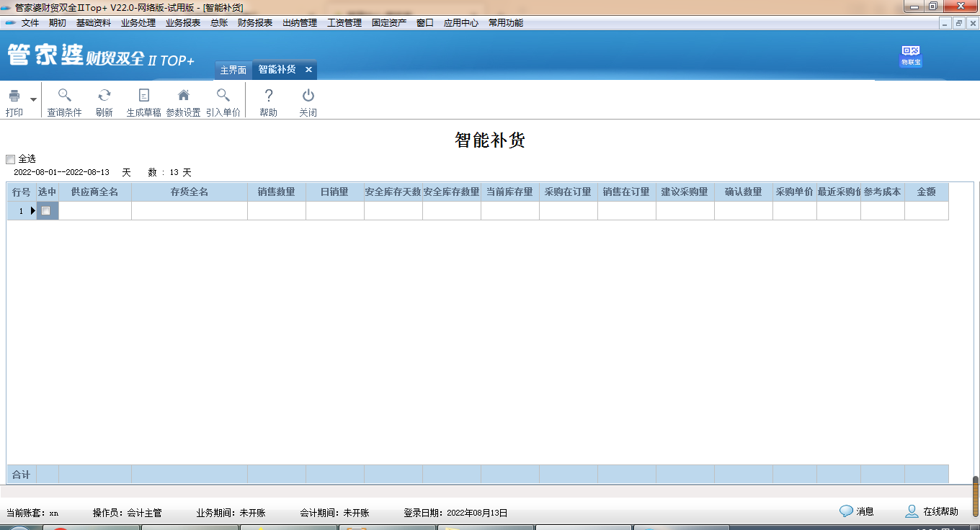Close the 智能补货 tab
Image resolution: width=980 pixels, height=530 pixels.
[x=308, y=70]
